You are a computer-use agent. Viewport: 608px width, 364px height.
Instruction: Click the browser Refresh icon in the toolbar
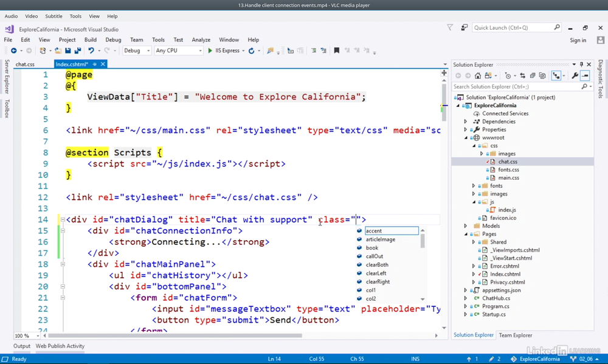click(251, 51)
